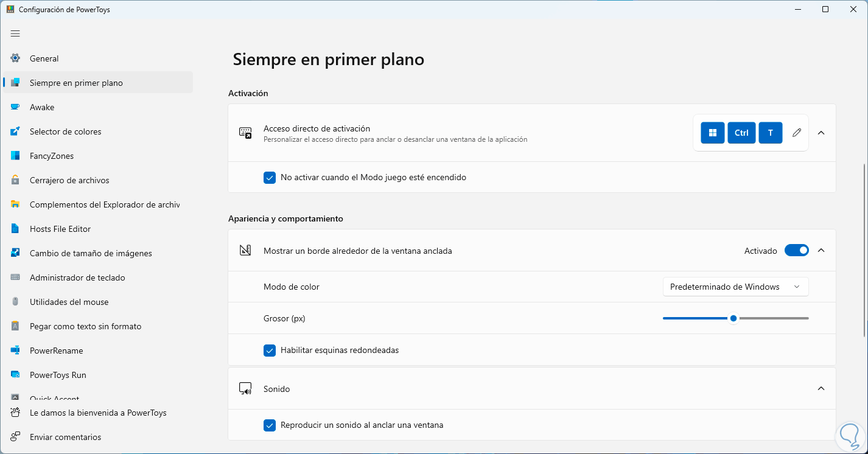Open Hosts File Editor in sidebar
Screen dimensions: 868x454
pyautogui.click(x=60, y=229)
